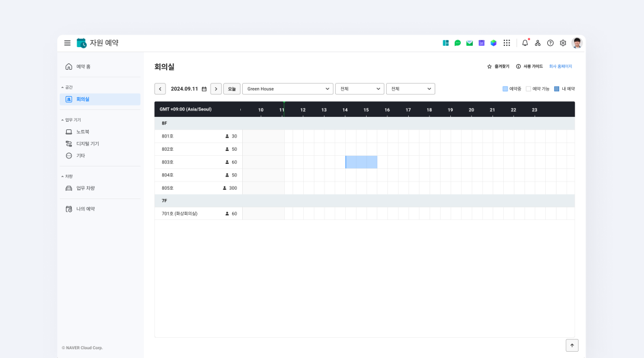Open the organization chart icon
Image resolution: width=644 pixels, height=358 pixels.
538,43
